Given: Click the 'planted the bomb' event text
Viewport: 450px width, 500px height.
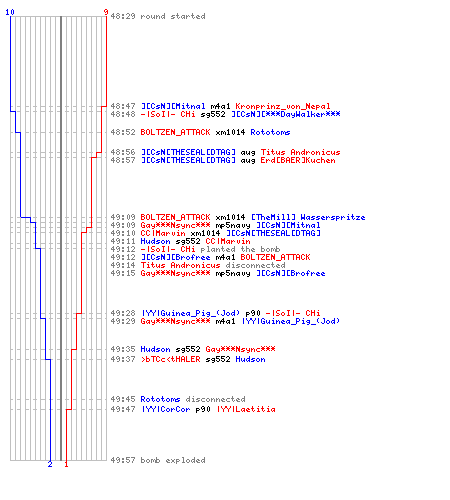Looking at the screenshot, I should [x=240, y=249].
